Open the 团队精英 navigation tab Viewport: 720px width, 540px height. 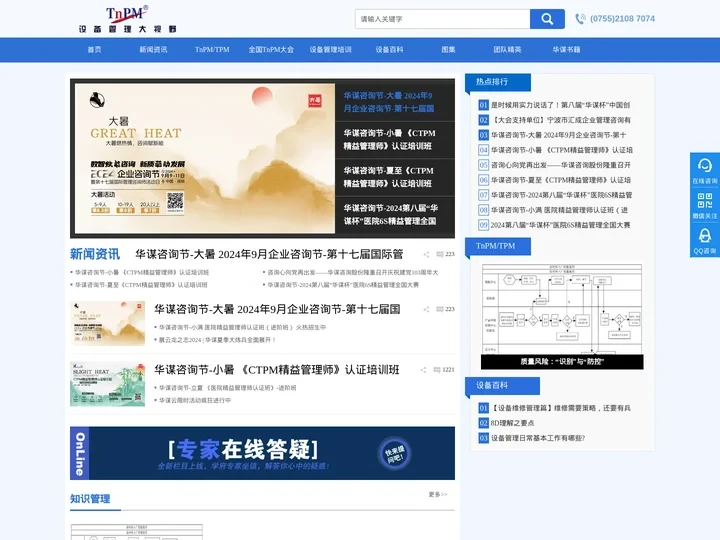pyautogui.click(x=507, y=50)
